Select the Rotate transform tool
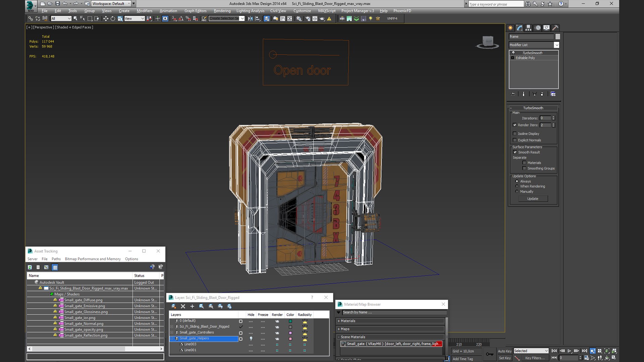Image resolution: width=644 pixels, height=362 pixels. [113, 18]
